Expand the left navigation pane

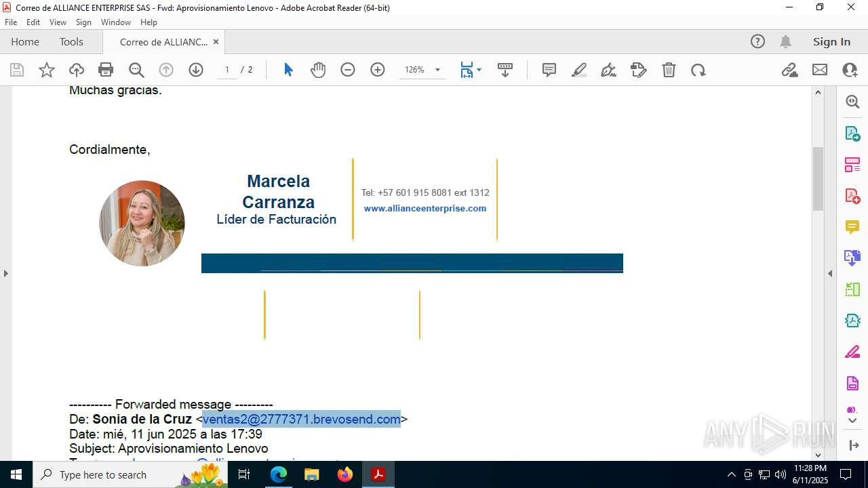pos(5,273)
